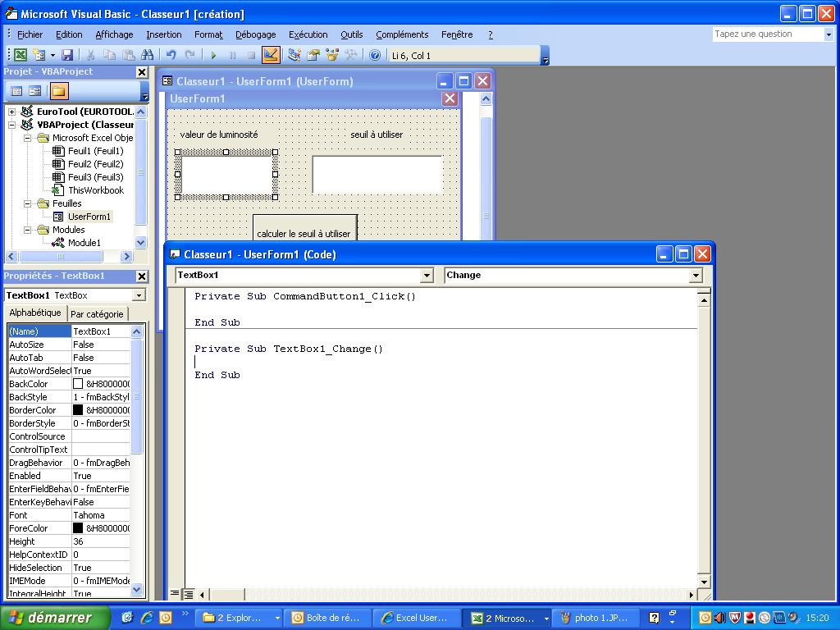Collapse the VBAProject (Classeur1) node
Viewport: 840px width, 630px height.
tap(11, 125)
